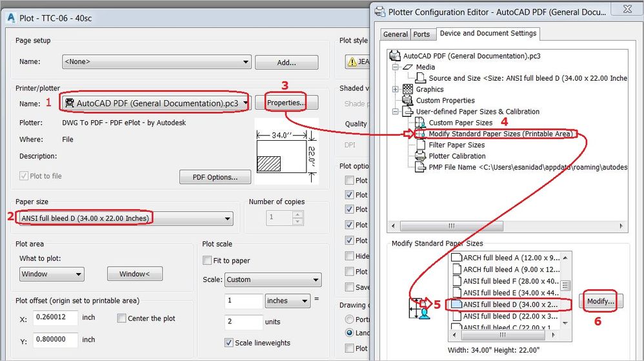This screenshot has height=361, width=644.
Task: Click the PMP File Name icon
Action: [420, 167]
